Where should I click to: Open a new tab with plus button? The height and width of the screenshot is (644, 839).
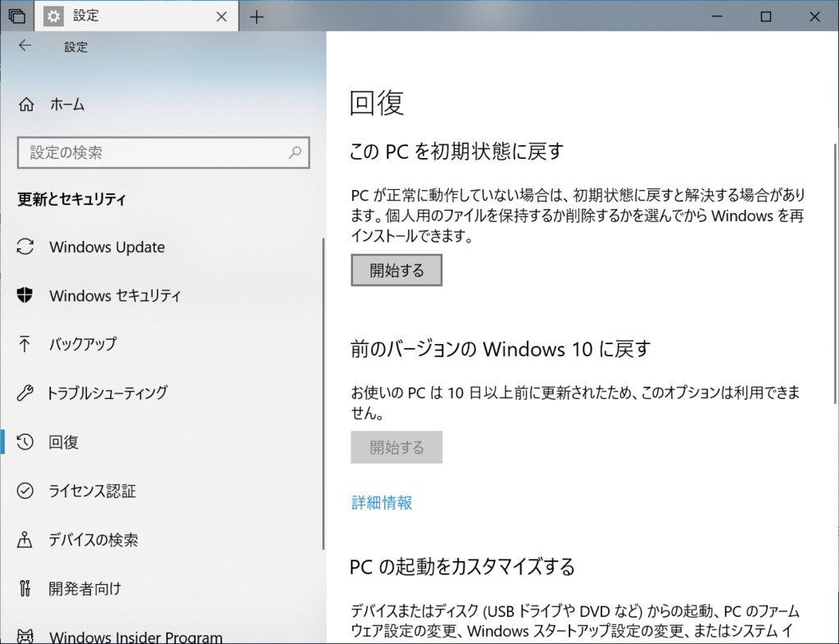pos(256,17)
